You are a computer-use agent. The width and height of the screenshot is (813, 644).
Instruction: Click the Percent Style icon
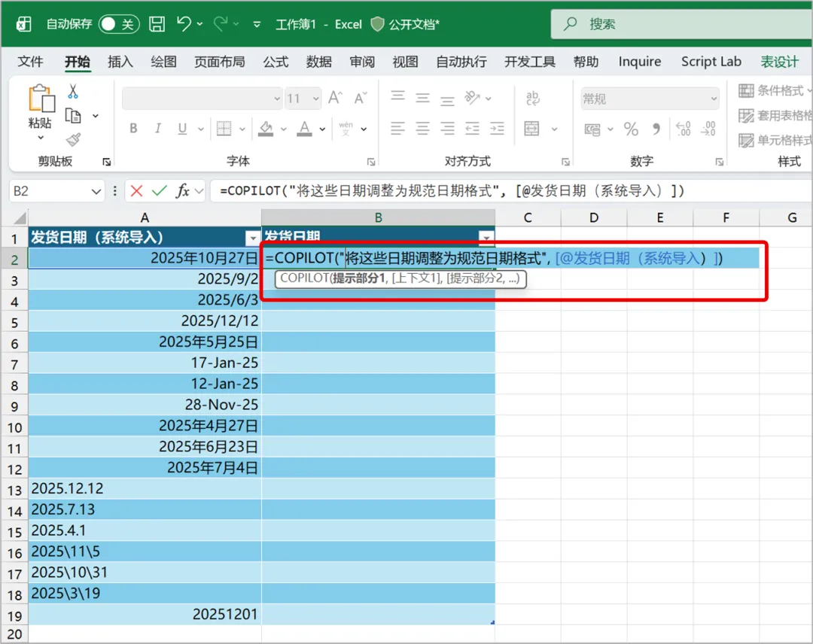[631, 129]
